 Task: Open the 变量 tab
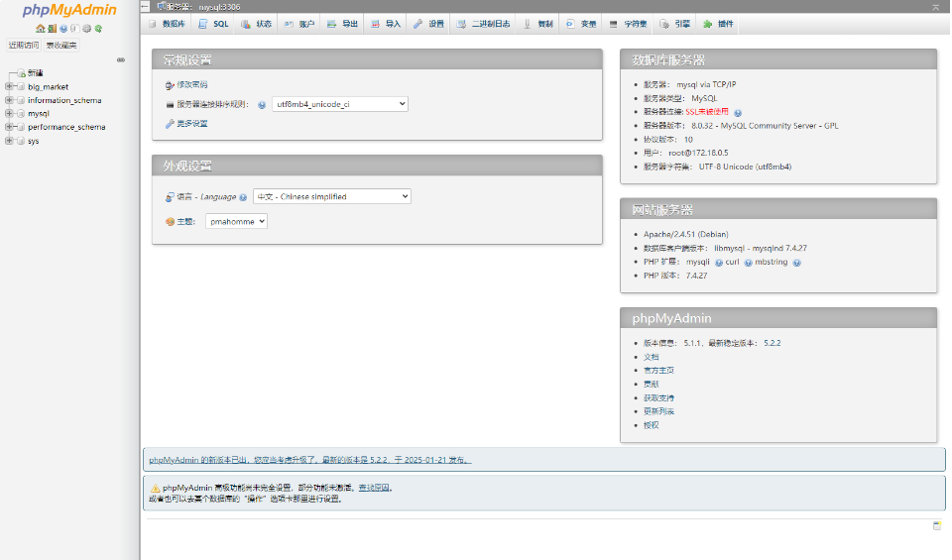click(x=582, y=24)
